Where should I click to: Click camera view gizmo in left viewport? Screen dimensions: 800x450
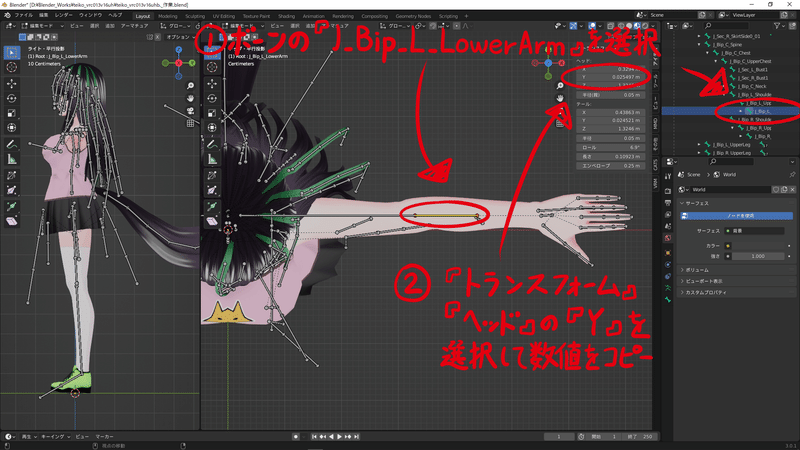pos(190,111)
